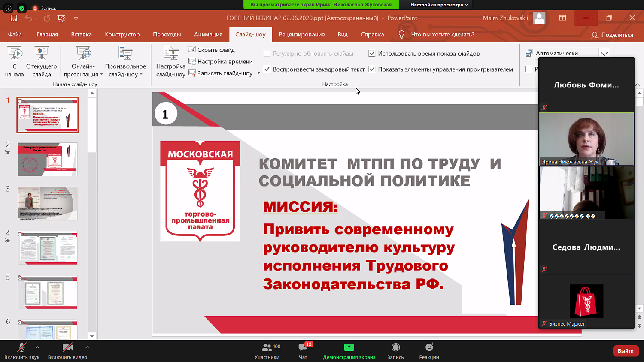
Task: Click slide panel scroll up arrow
Action: [x=92, y=93]
